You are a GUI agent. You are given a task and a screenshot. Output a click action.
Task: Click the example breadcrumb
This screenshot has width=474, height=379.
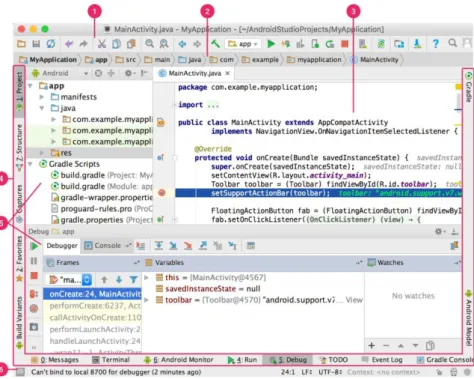[x=260, y=60]
